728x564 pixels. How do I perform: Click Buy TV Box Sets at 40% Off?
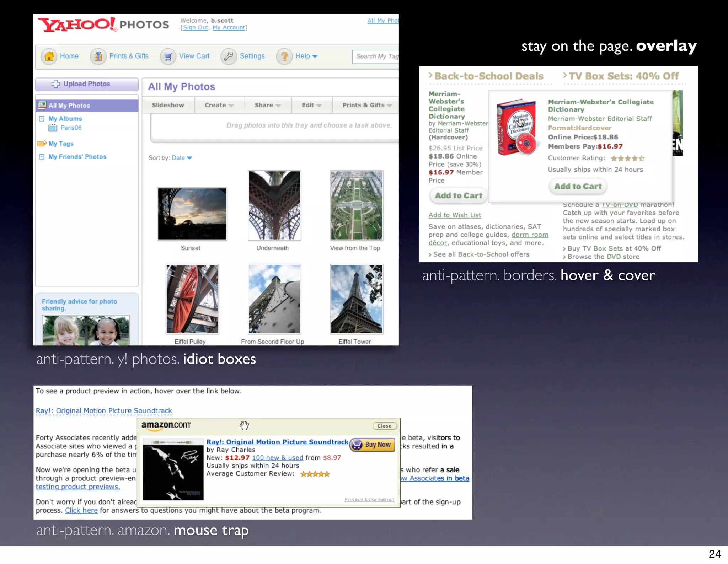coord(612,248)
